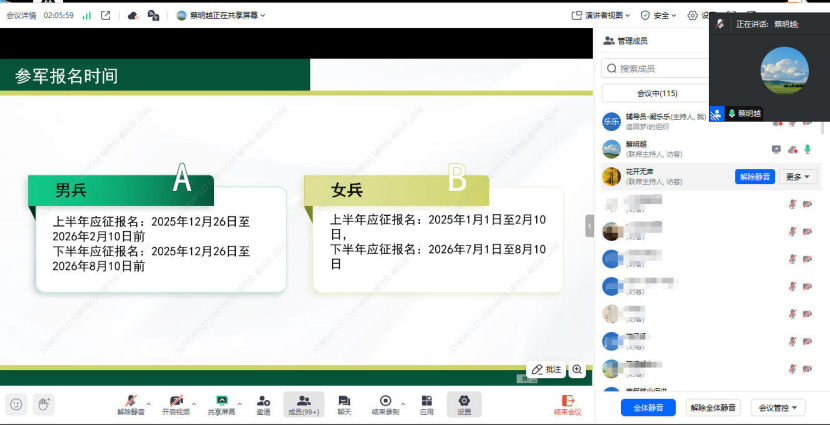
Task: Toggle camera with the 开启视频 icon
Action: click(176, 400)
